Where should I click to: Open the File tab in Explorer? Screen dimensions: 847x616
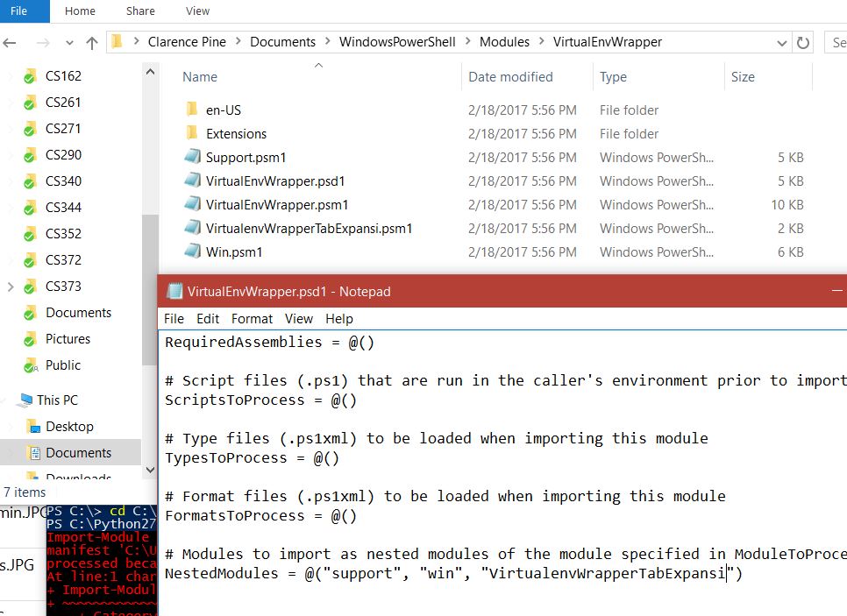point(19,11)
